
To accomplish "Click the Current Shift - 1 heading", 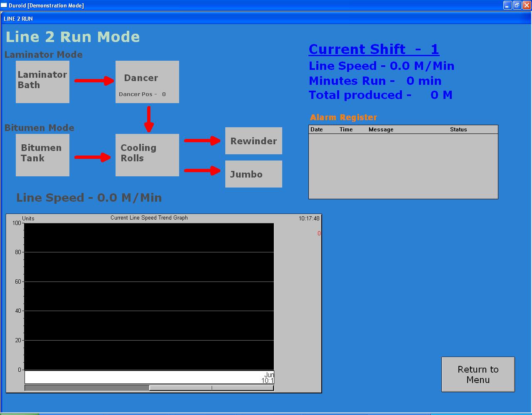I will [374, 49].
